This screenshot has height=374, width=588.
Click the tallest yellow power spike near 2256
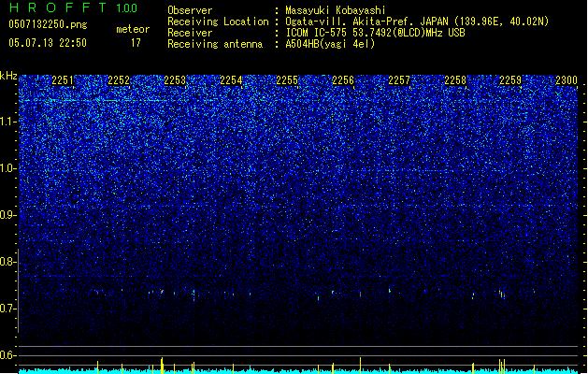361,366
